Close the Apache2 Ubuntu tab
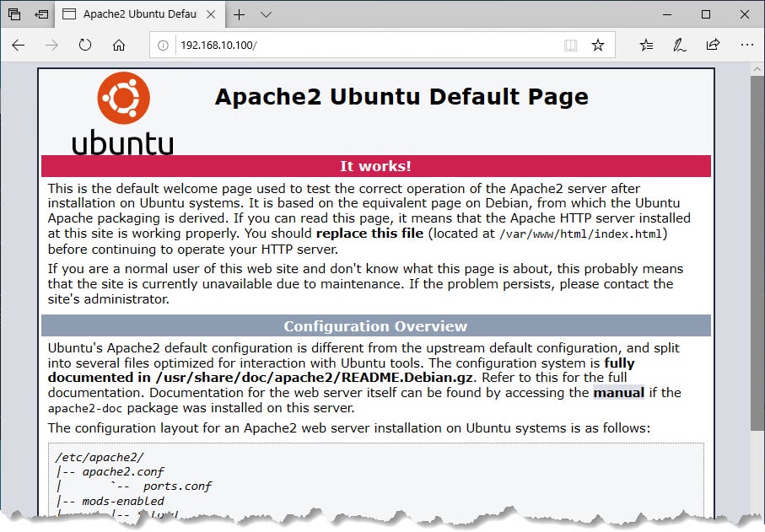 click(x=211, y=14)
